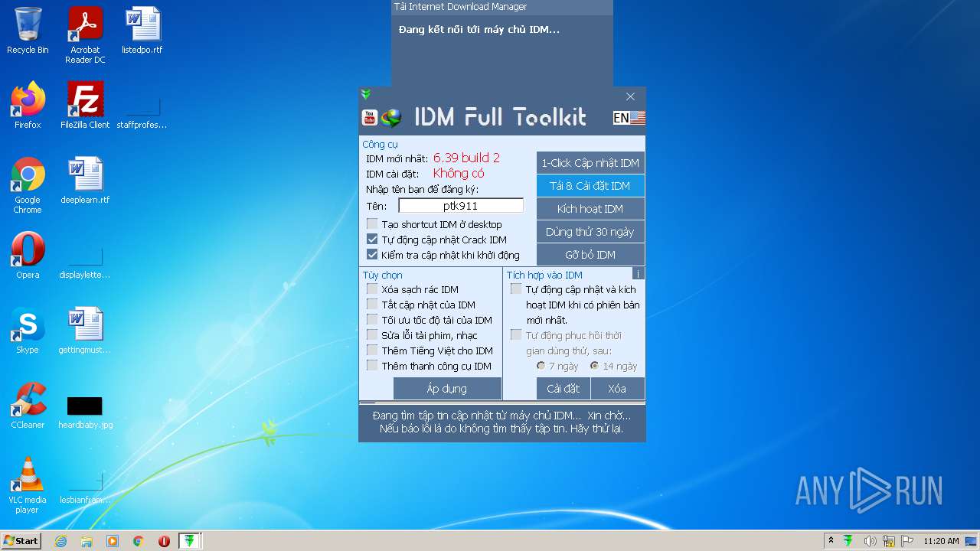The height and width of the screenshot is (551, 980).
Task: Open Opera from the taskbar
Action: [x=164, y=541]
